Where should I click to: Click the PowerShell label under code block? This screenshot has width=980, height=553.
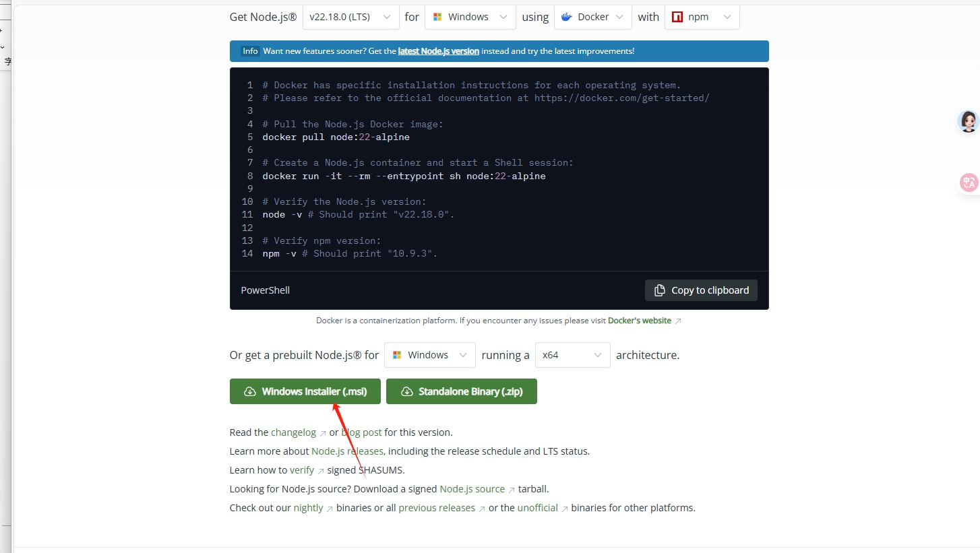coord(266,290)
